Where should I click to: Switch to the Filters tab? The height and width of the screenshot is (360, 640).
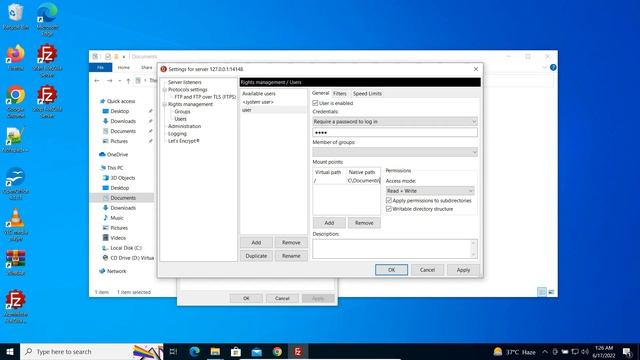(340, 93)
